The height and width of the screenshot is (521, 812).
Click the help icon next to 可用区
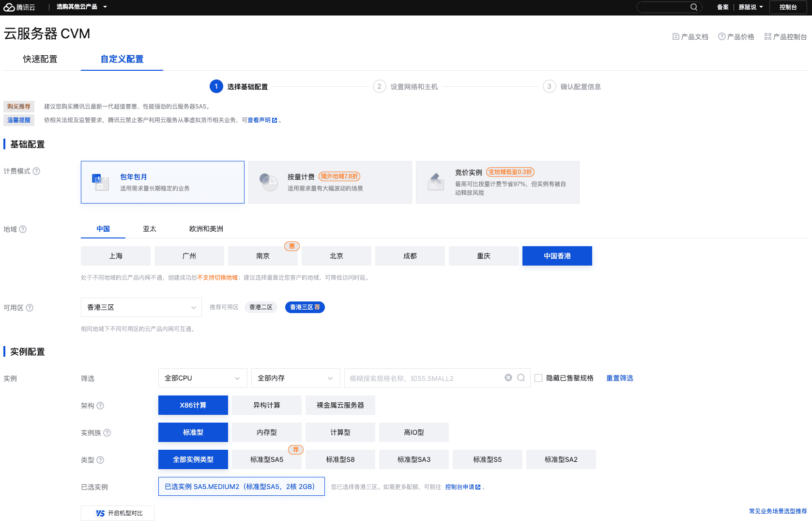[30, 307]
